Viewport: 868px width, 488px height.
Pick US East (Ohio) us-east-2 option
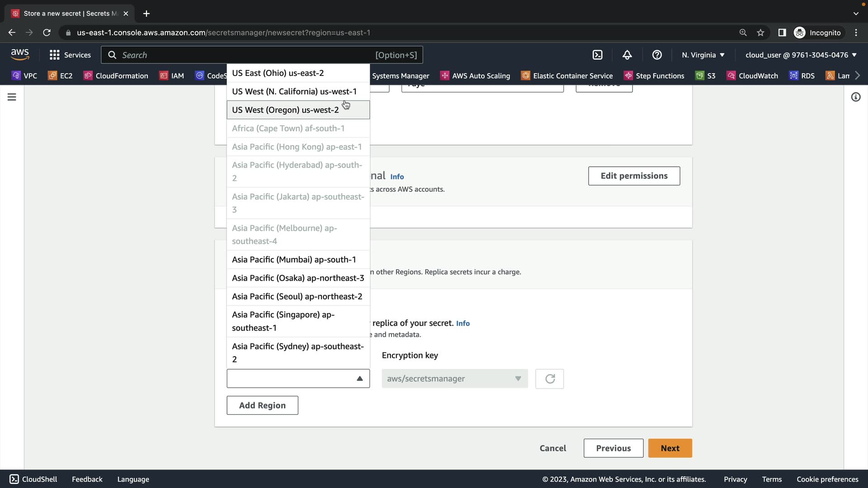[278, 73]
